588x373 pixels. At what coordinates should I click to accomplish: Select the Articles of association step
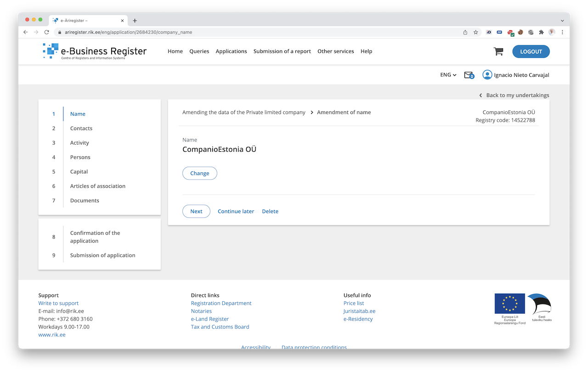click(x=97, y=186)
